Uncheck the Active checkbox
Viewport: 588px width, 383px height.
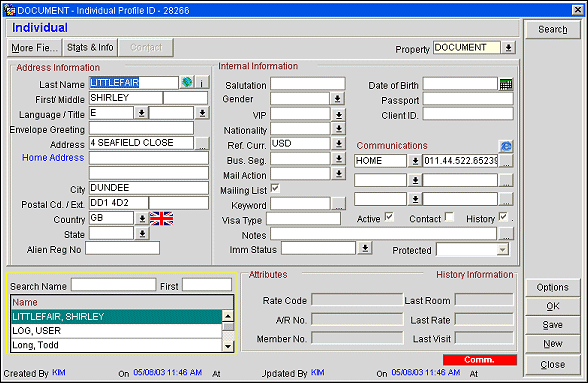[x=389, y=217]
